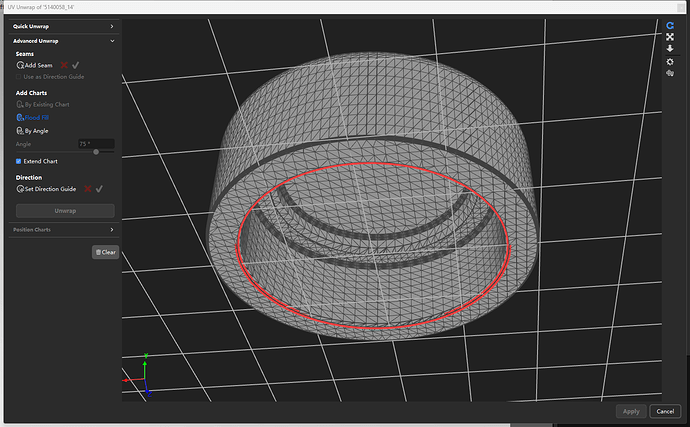Click the Add Charts heading text
This screenshot has width=690, height=427.
tap(31, 93)
